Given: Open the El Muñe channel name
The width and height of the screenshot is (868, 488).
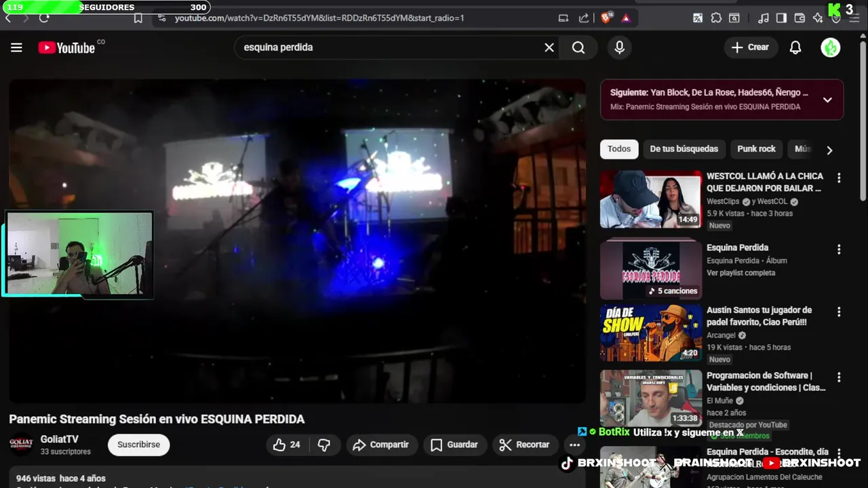Looking at the screenshot, I should click(720, 401).
